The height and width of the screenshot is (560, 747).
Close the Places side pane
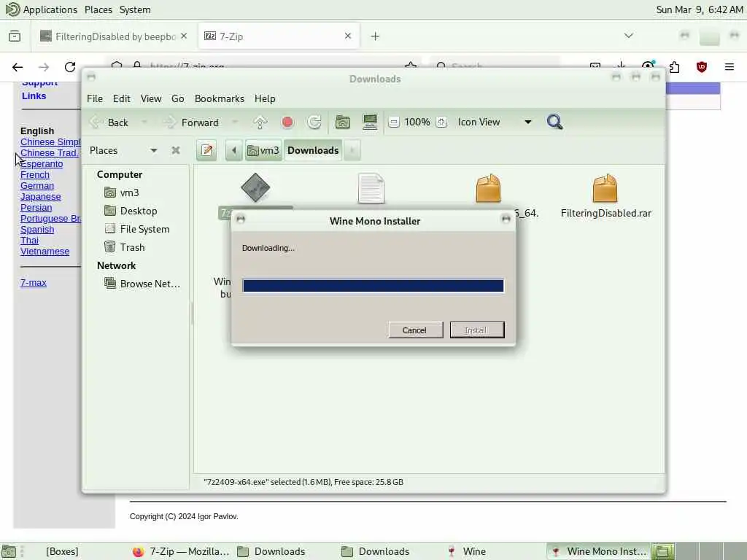176,150
